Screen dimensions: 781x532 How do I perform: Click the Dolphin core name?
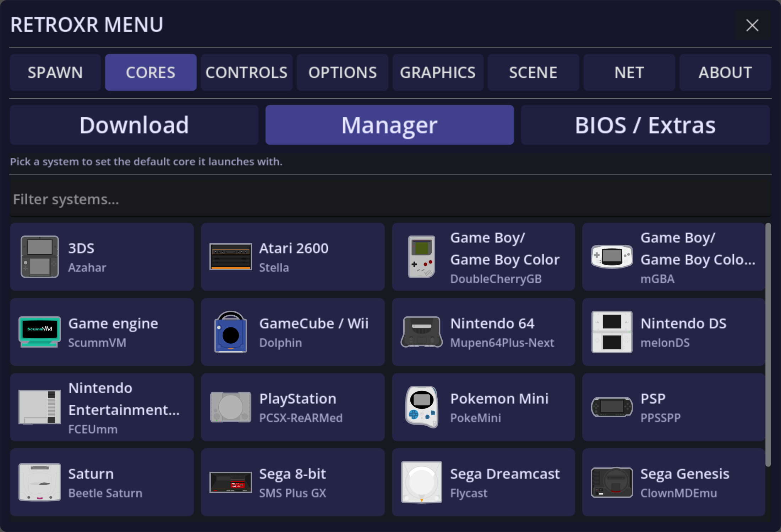(280, 343)
